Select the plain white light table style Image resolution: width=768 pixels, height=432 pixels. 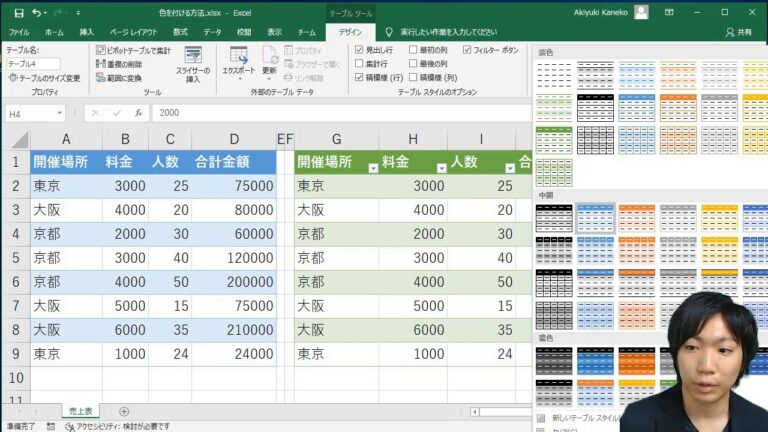tap(554, 75)
